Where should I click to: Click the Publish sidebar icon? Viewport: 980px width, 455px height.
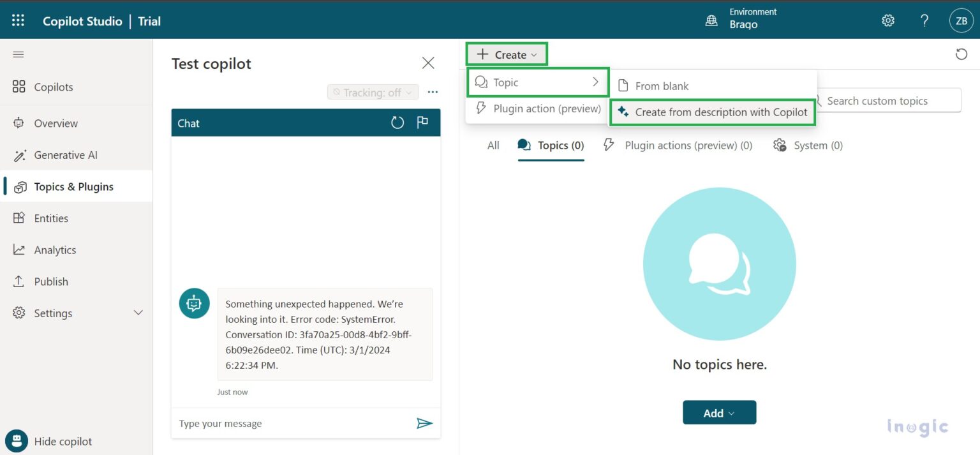(x=20, y=281)
